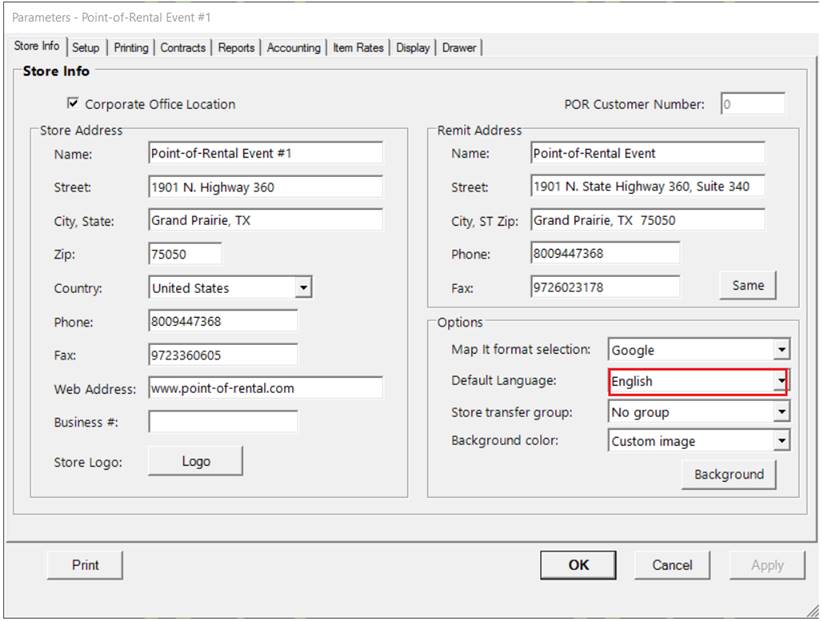Click the empty Business # field
The width and height of the screenshot is (822, 621).
pos(223,422)
